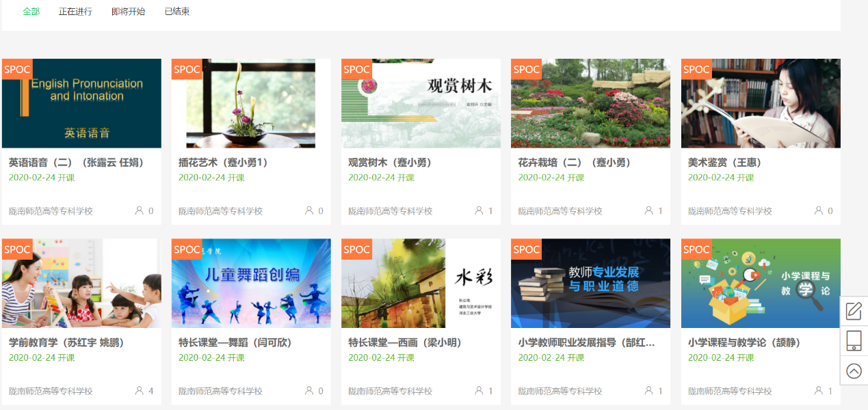Switch to the 正在进行 tab

(x=75, y=12)
